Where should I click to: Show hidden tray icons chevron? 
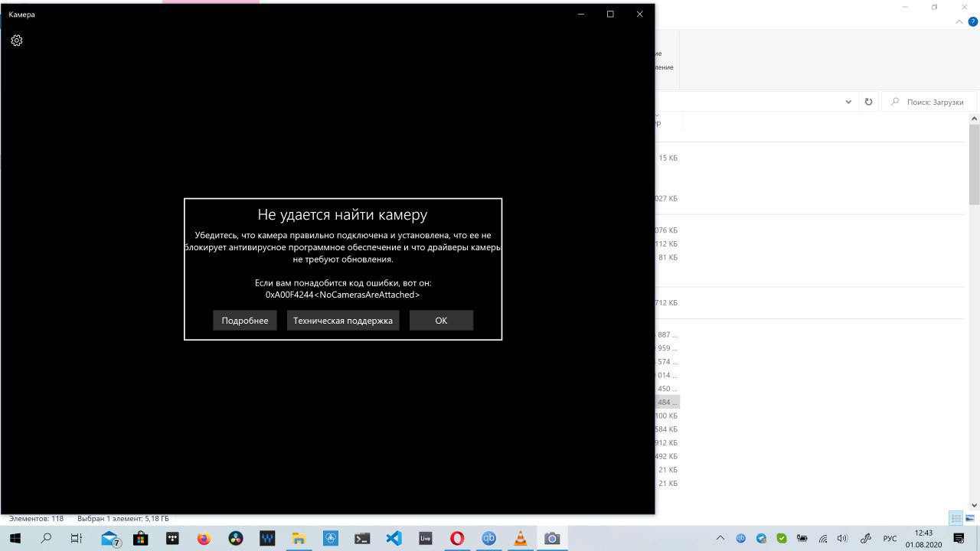pos(720,538)
